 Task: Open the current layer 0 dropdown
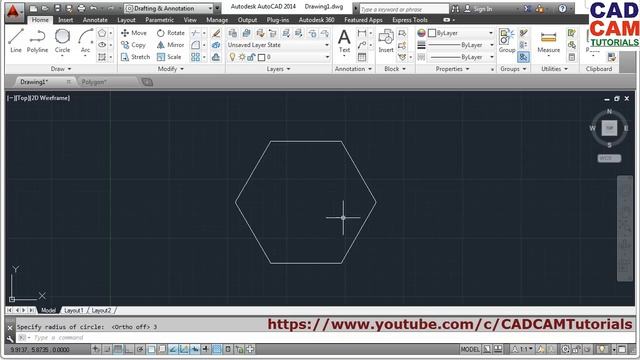coord(279,57)
